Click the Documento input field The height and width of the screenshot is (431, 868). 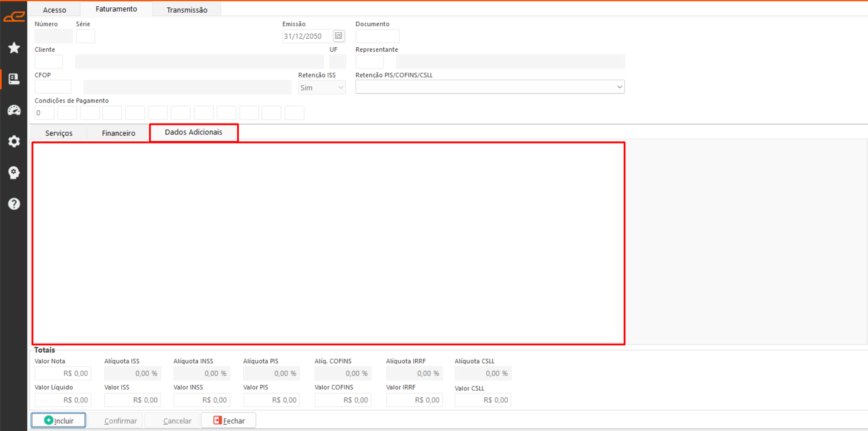(x=377, y=36)
